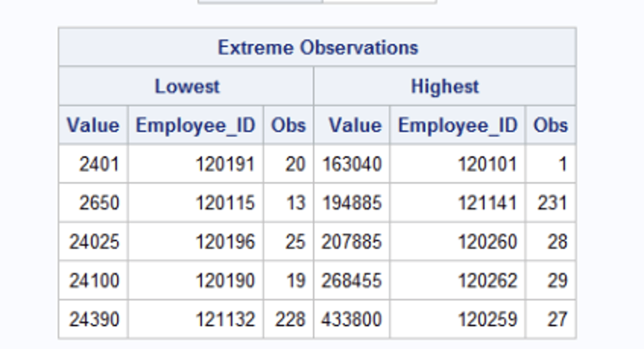This screenshot has width=644, height=349.
Task: Click the Value header under Highest
Action: pos(356,125)
